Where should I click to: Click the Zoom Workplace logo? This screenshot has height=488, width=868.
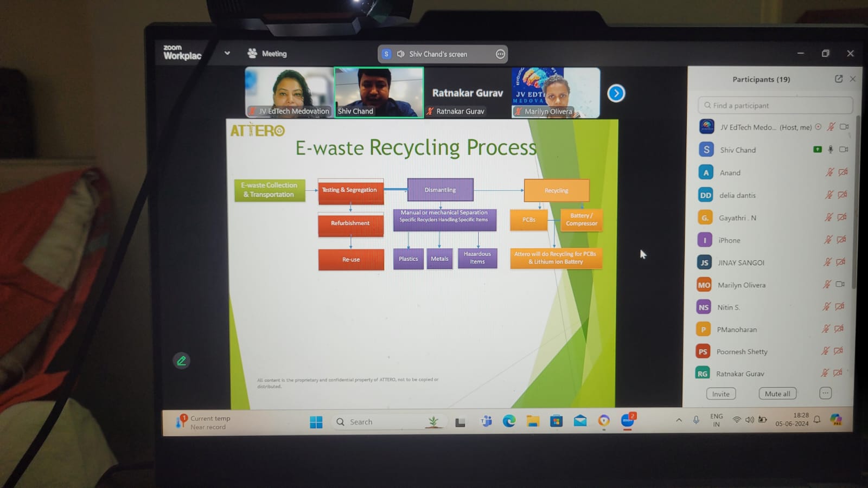point(182,53)
